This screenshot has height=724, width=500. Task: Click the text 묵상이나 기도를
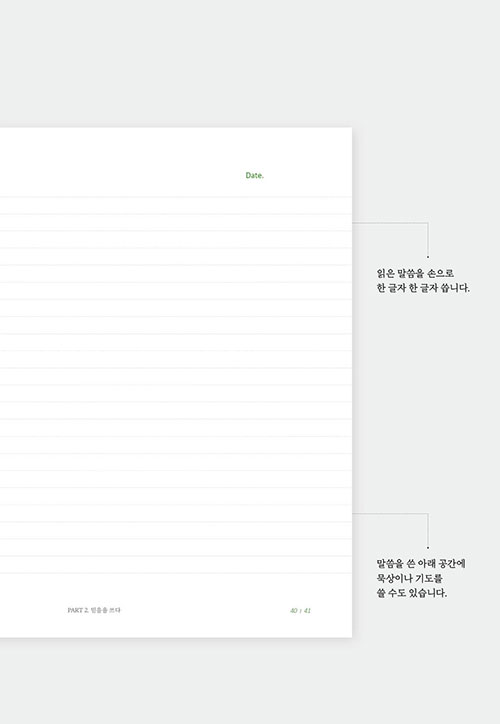point(409,578)
